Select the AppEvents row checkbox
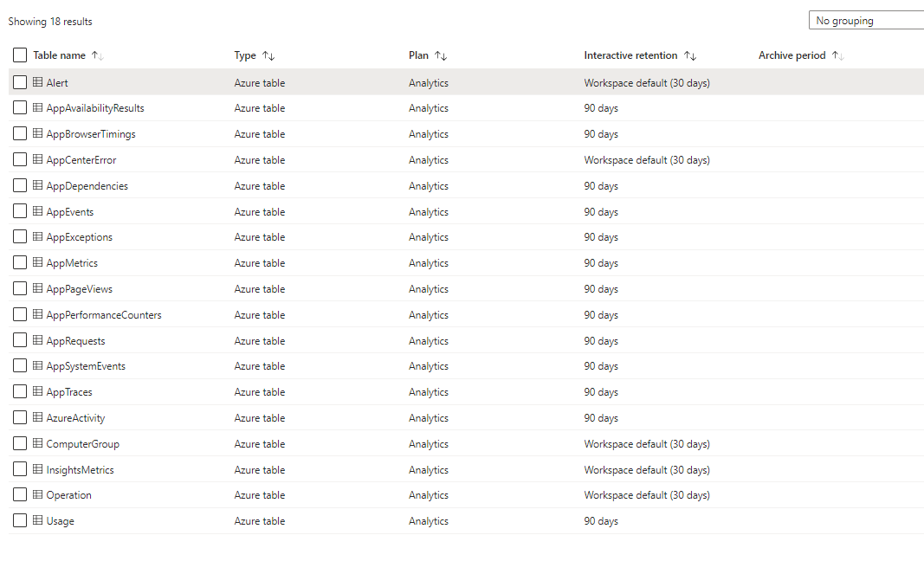924x574 pixels. click(20, 211)
